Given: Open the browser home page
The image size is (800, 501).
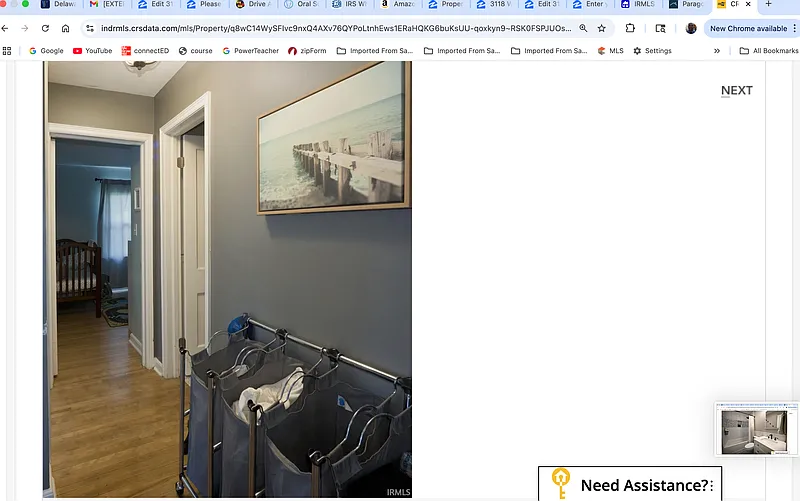Looking at the screenshot, I should point(65,29).
